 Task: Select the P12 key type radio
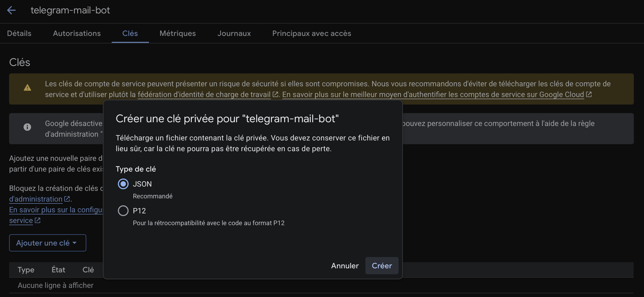(123, 211)
